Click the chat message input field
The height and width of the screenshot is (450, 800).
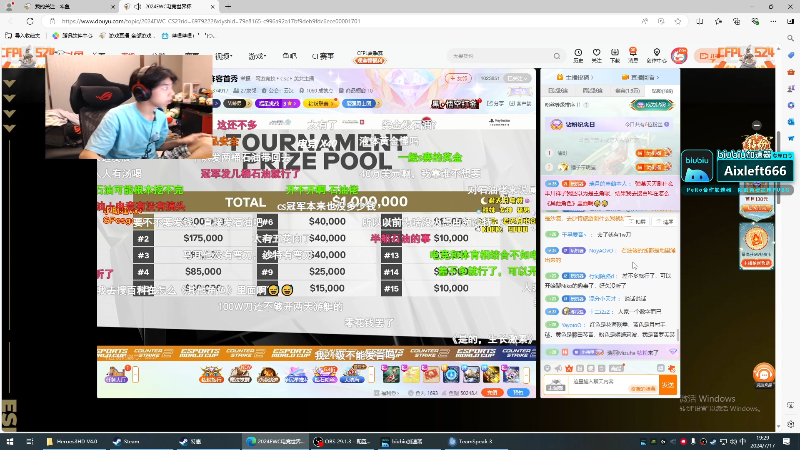[x=612, y=385]
